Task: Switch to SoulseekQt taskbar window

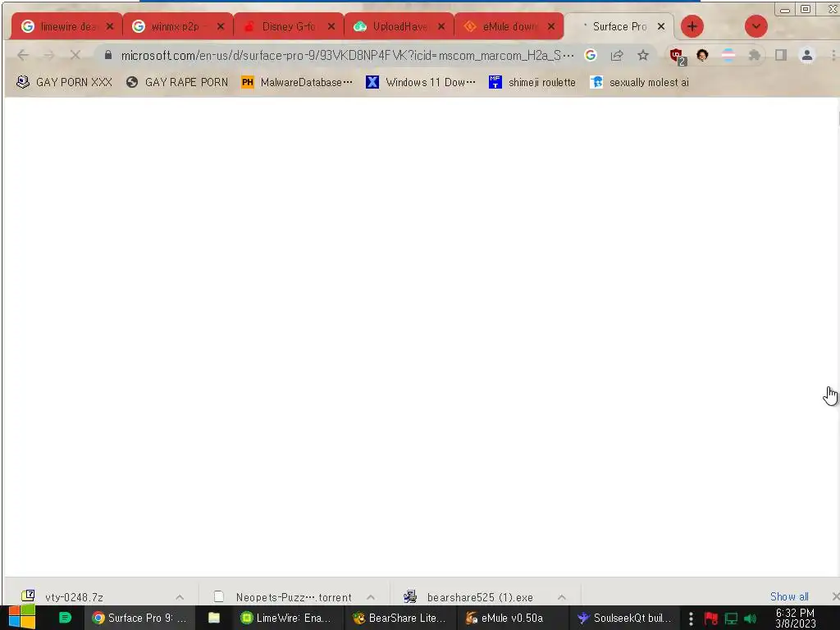Action: [x=624, y=618]
